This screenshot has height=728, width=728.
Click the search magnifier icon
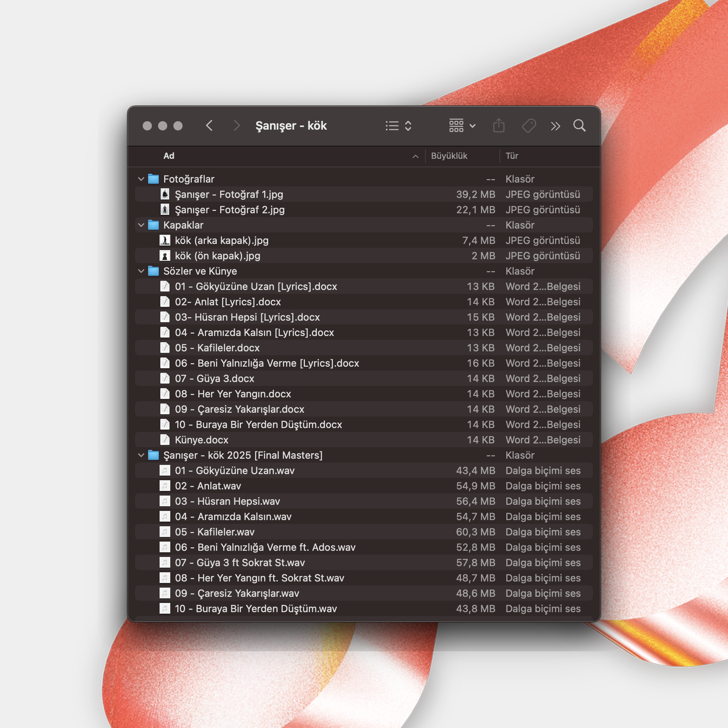click(579, 126)
